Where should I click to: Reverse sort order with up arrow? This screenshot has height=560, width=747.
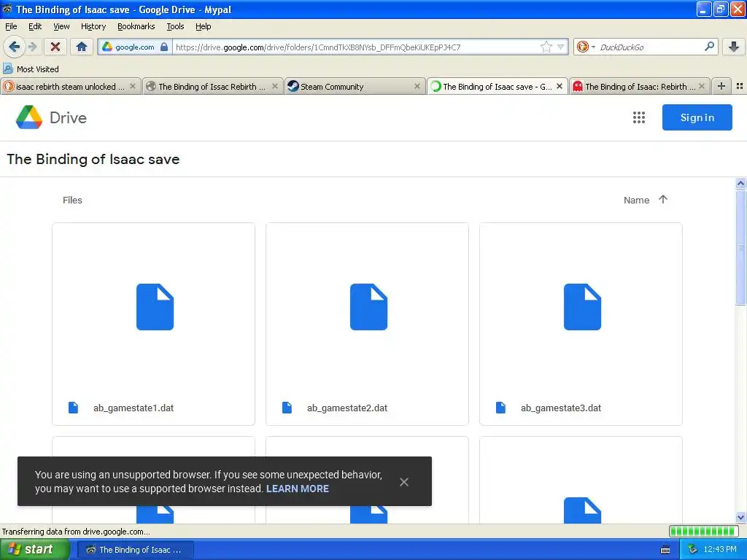pyautogui.click(x=662, y=200)
